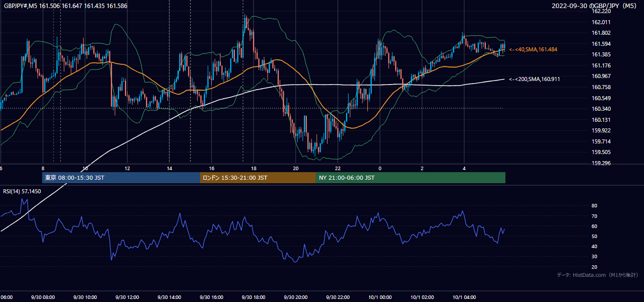
Task: Click the 9/30 08:00 time axis label
Action: [43, 297]
